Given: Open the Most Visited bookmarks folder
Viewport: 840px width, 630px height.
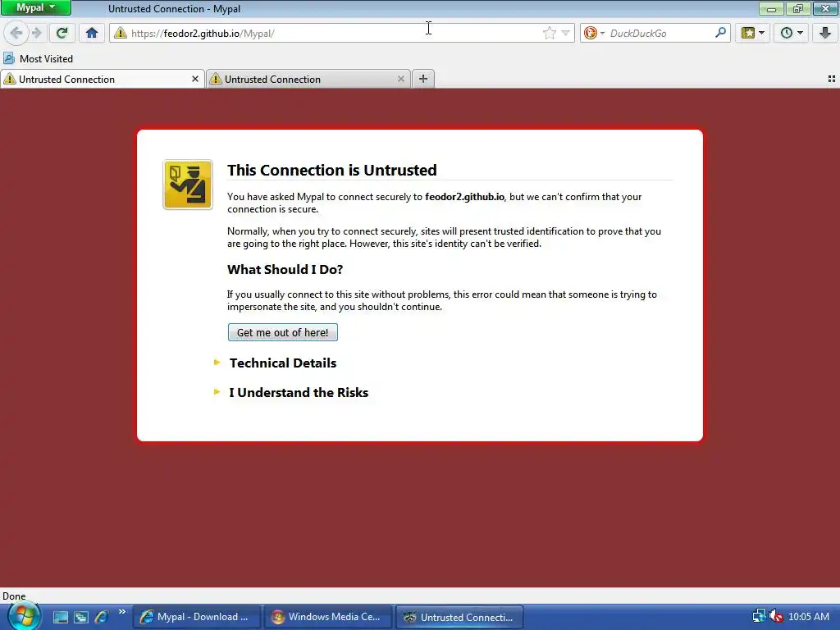Looking at the screenshot, I should pos(38,59).
